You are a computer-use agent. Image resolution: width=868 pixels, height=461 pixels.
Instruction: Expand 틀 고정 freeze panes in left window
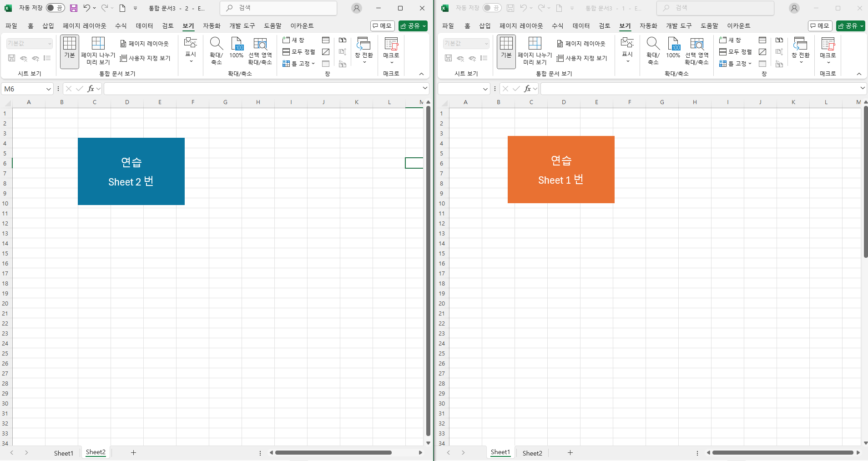(299, 64)
